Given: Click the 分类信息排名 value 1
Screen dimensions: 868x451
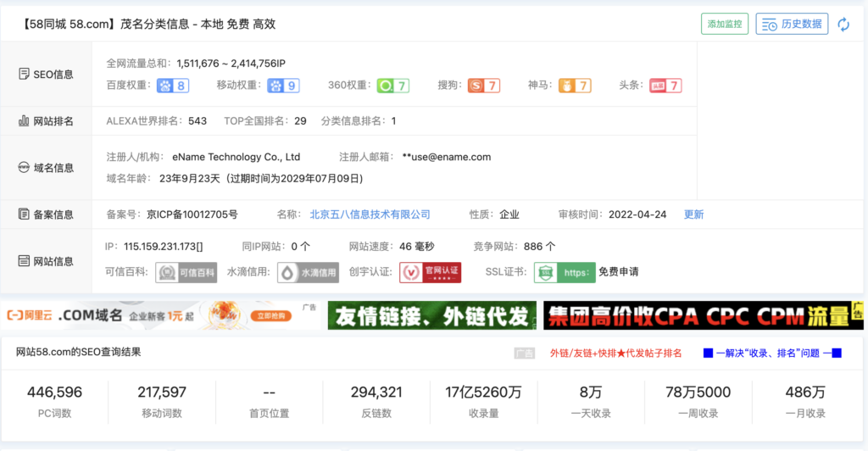Looking at the screenshot, I should [393, 120].
